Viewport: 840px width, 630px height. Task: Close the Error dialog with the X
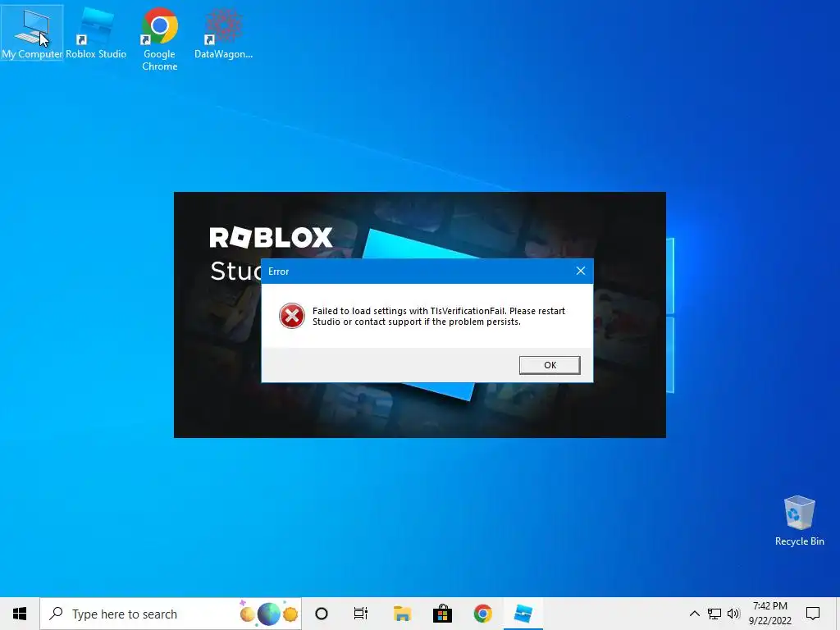(x=581, y=271)
